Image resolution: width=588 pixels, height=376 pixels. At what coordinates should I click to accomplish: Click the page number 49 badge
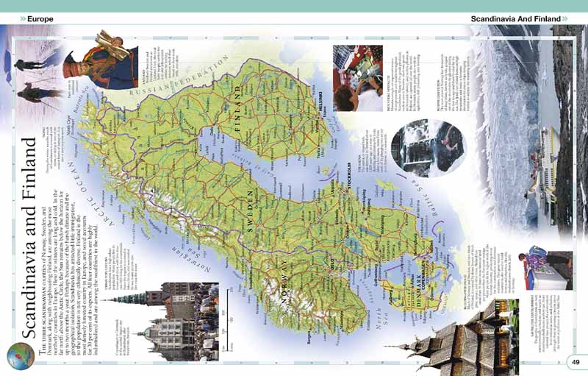[x=576, y=360]
